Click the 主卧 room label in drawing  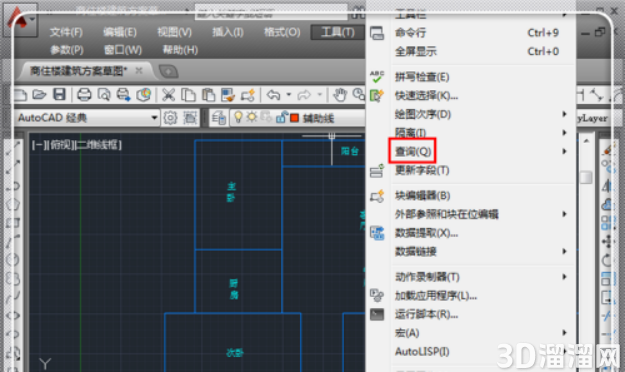coord(231,192)
